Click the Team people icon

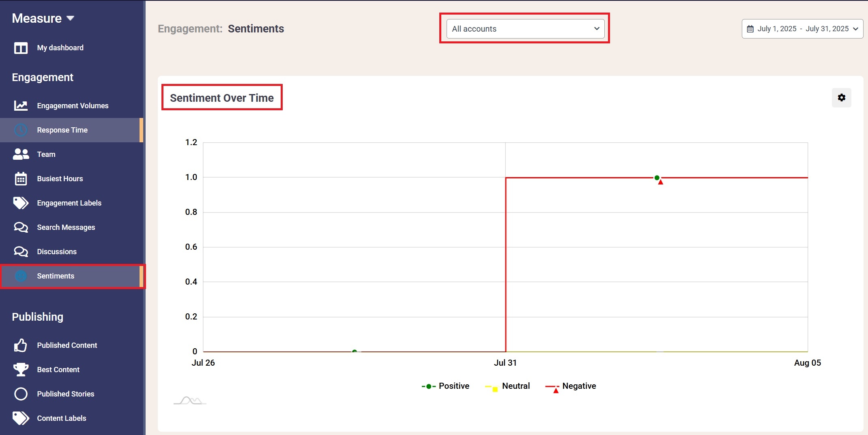21,154
